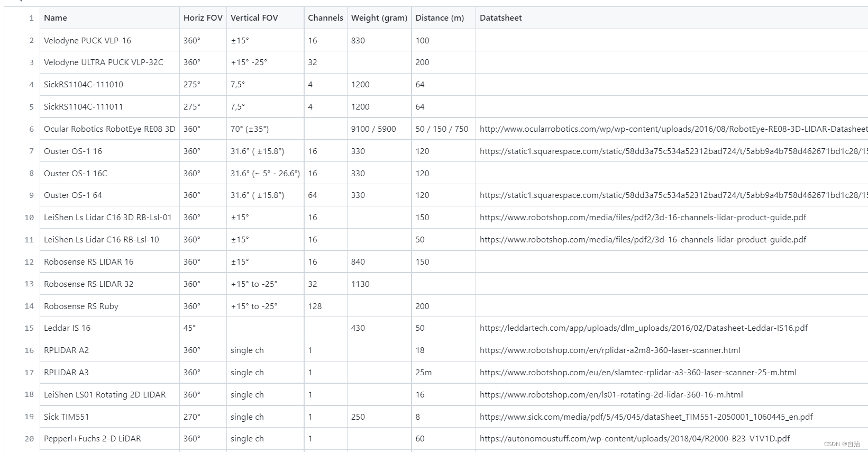
Task: Click line number 14 for Robosense RS Ruby
Action: tap(29, 306)
